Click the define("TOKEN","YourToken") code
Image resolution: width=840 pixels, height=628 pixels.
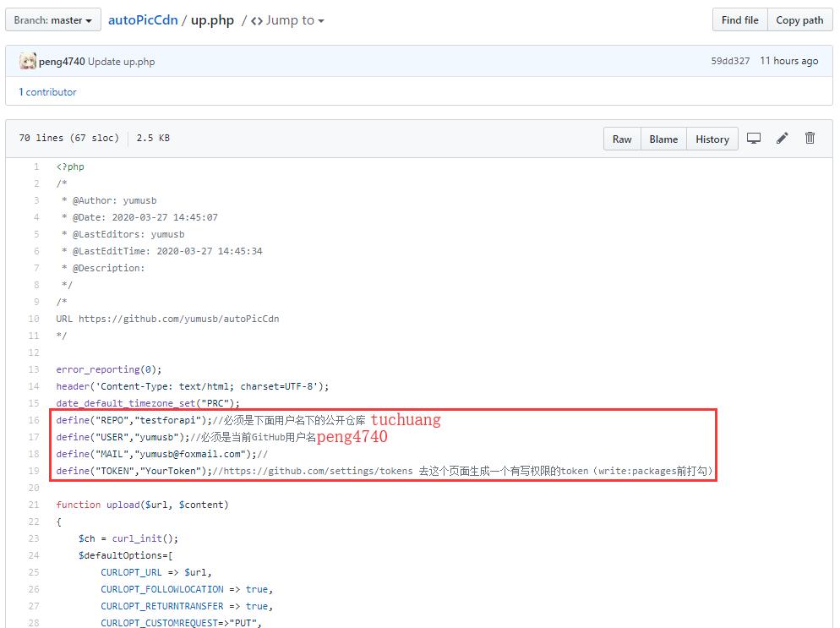134,471
